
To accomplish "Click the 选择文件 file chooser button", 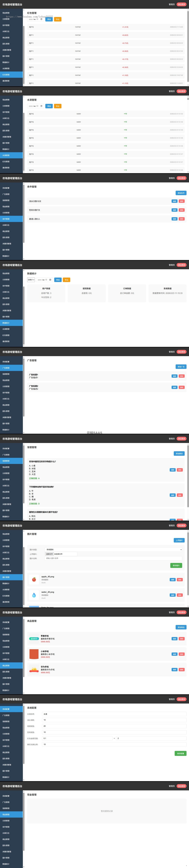I will (x=49, y=554).
